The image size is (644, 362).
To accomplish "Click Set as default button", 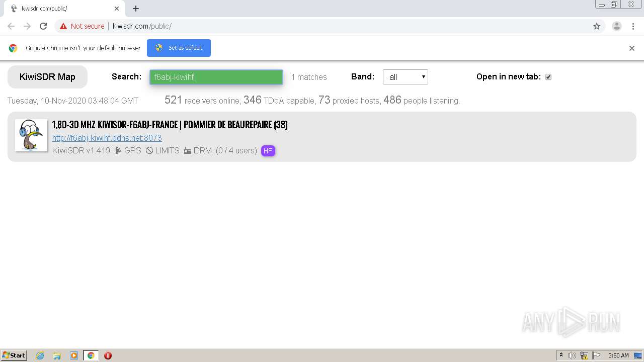I will pos(179,48).
